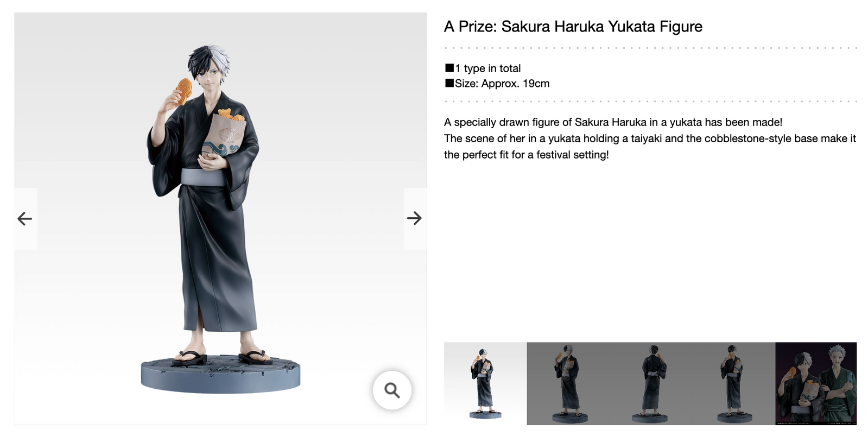
Task: Click the cobblestone-style base of the figure
Action: point(220,374)
